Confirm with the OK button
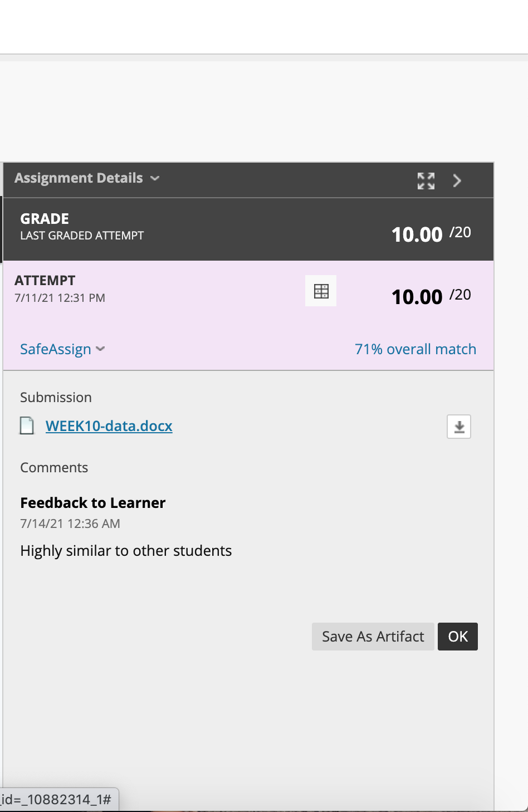 tap(458, 637)
